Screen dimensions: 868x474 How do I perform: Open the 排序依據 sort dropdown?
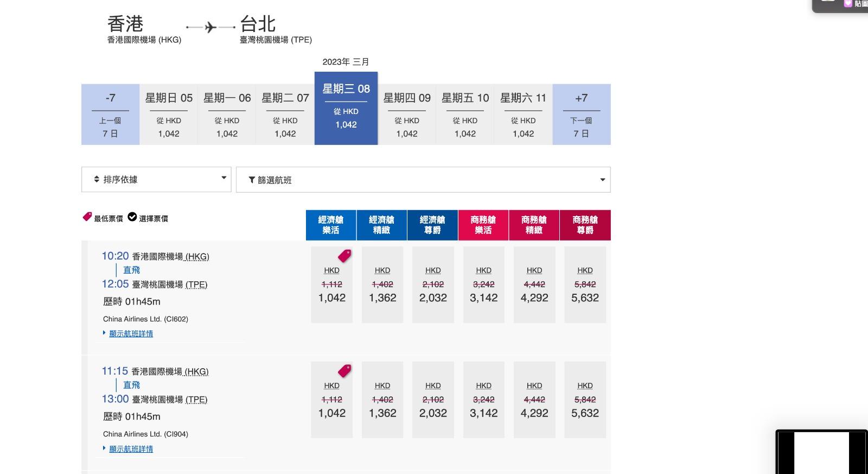coord(156,179)
